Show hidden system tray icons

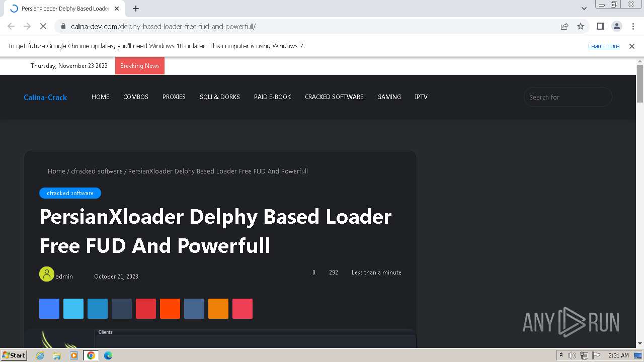click(x=561, y=355)
